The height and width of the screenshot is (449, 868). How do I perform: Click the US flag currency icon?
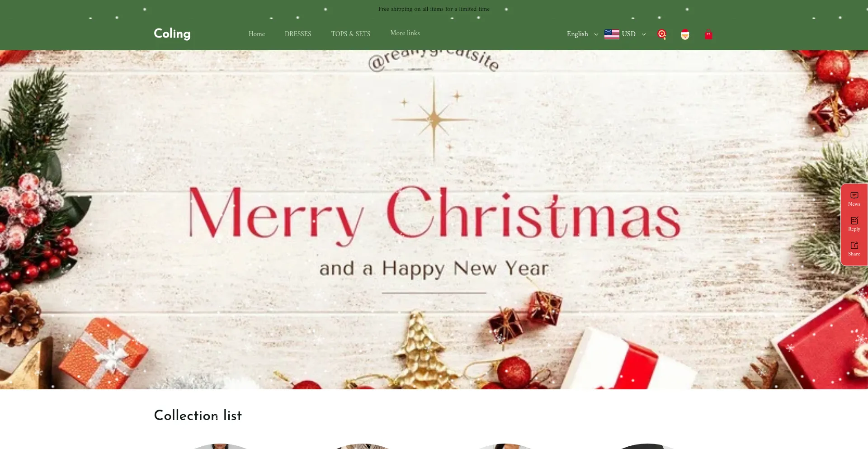[612, 34]
